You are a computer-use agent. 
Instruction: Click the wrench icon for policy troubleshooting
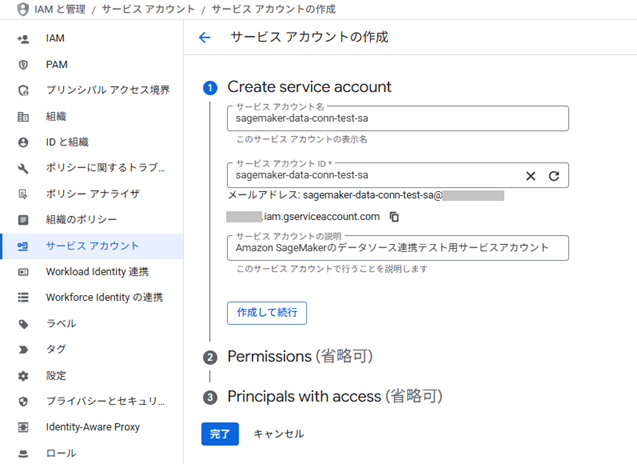tap(23, 168)
